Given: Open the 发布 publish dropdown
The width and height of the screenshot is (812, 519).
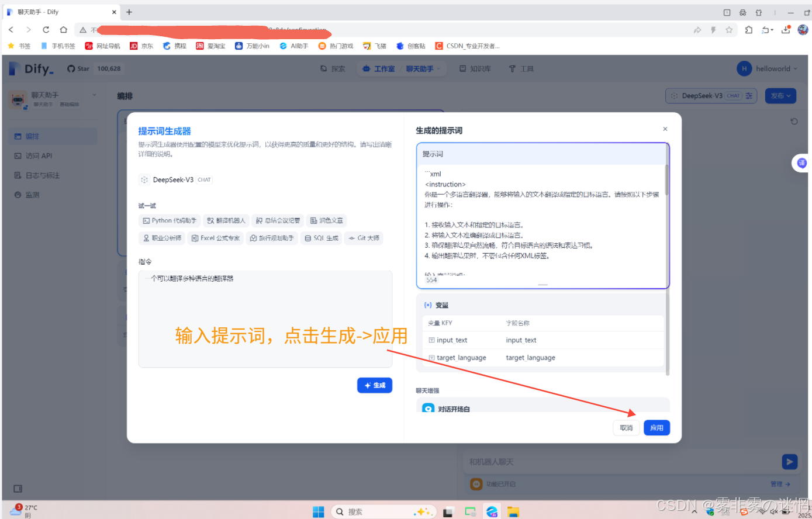Looking at the screenshot, I should point(780,96).
